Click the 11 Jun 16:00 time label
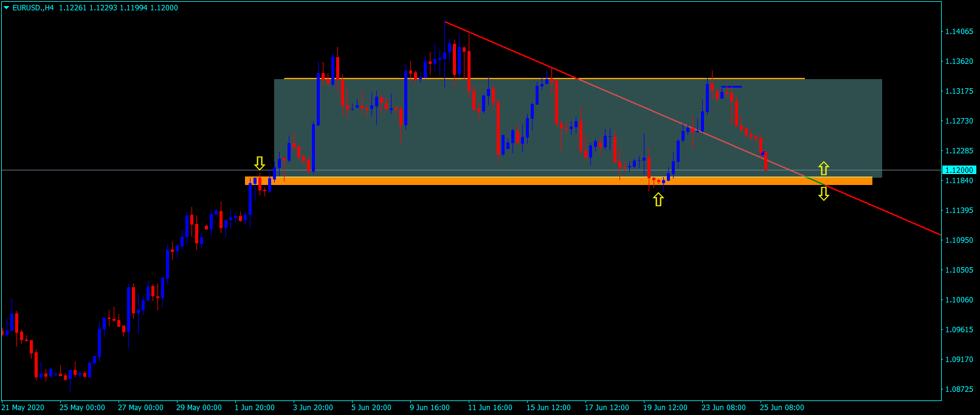The width and height of the screenshot is (980, 415). pos(490,408)
